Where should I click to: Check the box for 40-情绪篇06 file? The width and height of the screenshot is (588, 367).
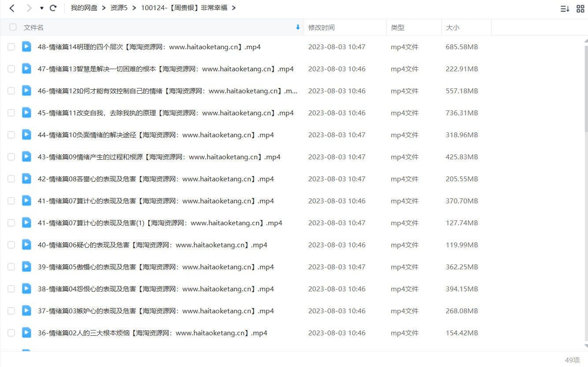tap(11, 245)
